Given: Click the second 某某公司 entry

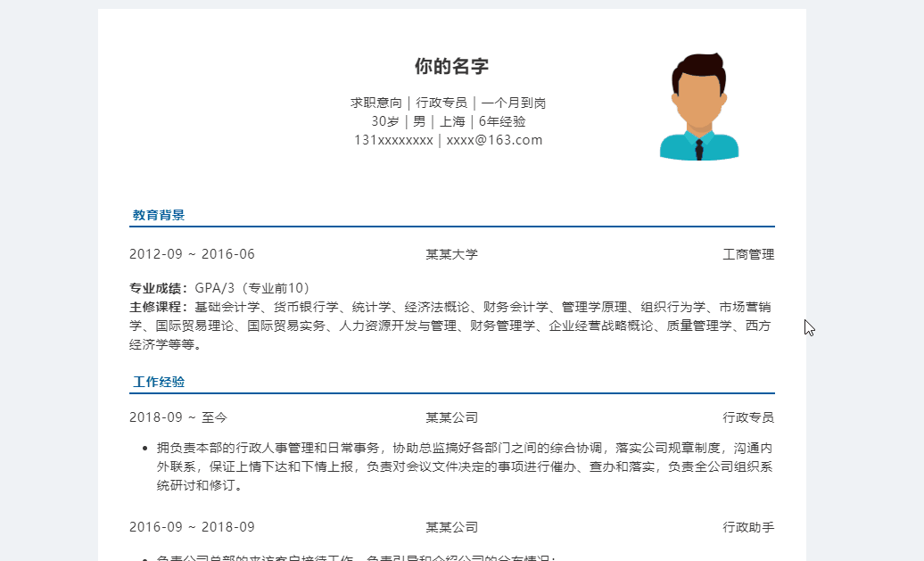Looking at the screenshot, I should tap(451, 527).
